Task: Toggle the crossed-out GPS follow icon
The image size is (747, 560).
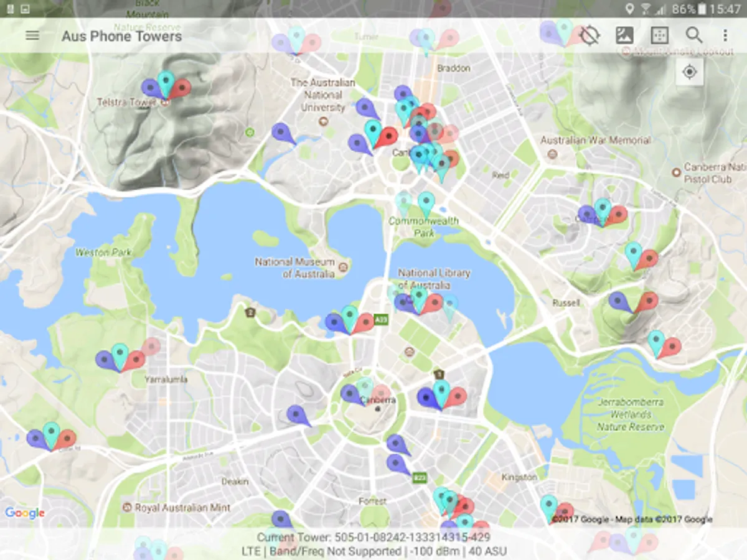Action: pyautogui.click(x=589, y=35)
